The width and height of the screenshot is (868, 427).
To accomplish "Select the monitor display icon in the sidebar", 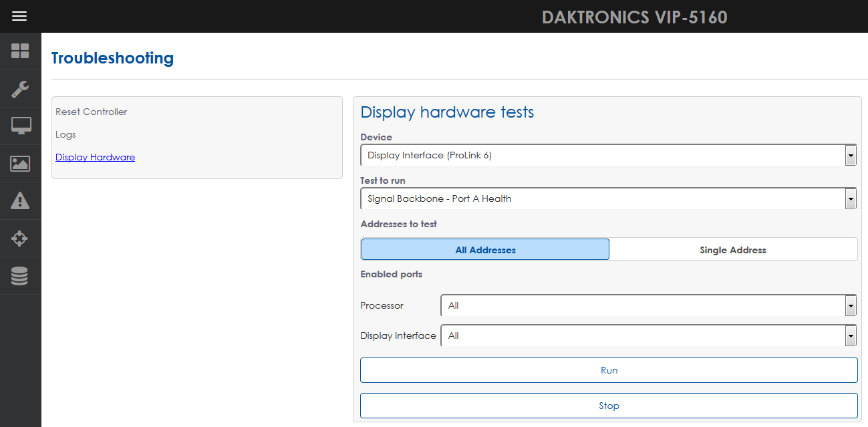I will pos(20,126).
